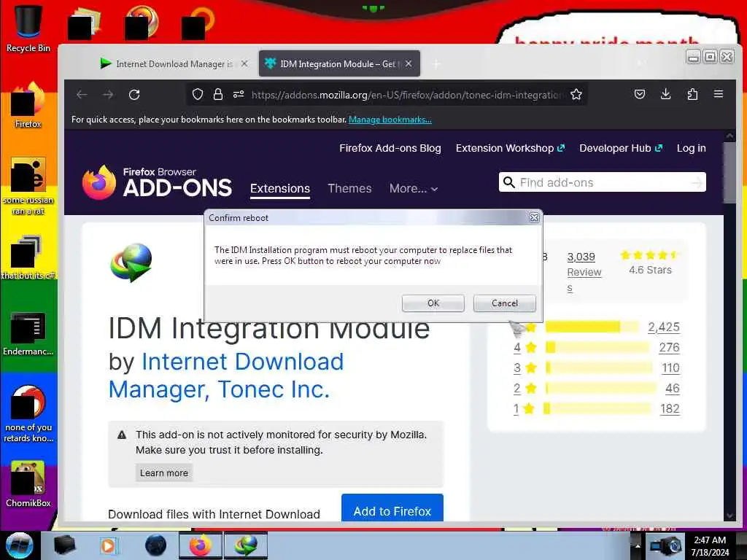The image size is (747, 560).
Task: Open the Pocket save icon
Action: tap(640, 94)
